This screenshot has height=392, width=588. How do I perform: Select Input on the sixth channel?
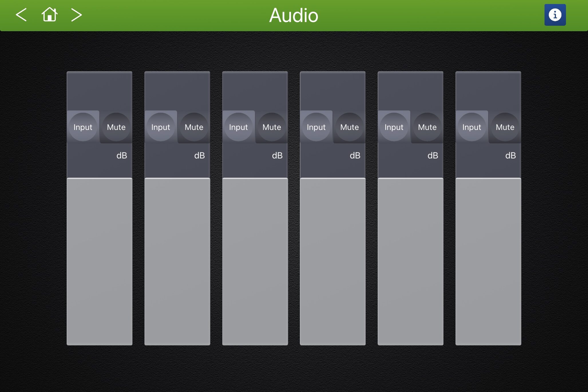click(x=472, y=127)
